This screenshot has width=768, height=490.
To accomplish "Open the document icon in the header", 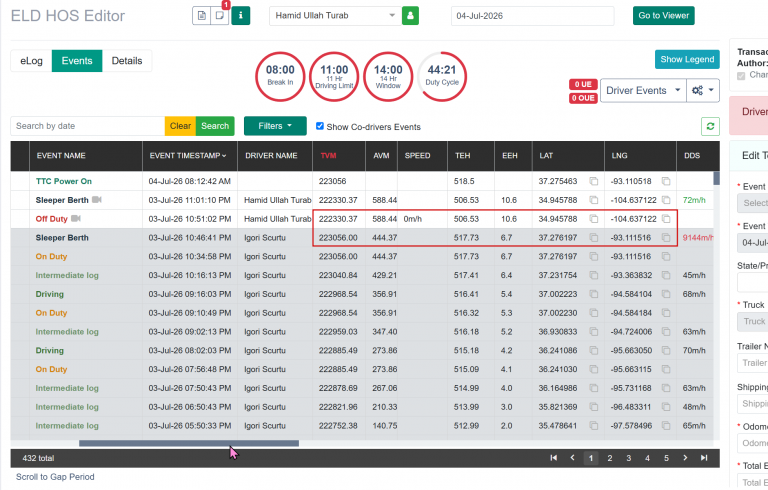I will 201,16.
